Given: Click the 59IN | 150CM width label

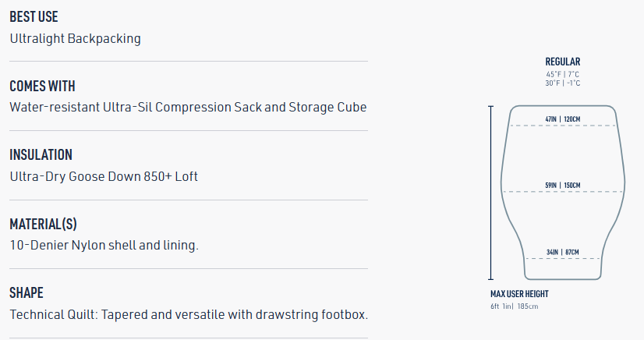Looking at the screenshot, I should pyautogui.click(x=563, y=185).
